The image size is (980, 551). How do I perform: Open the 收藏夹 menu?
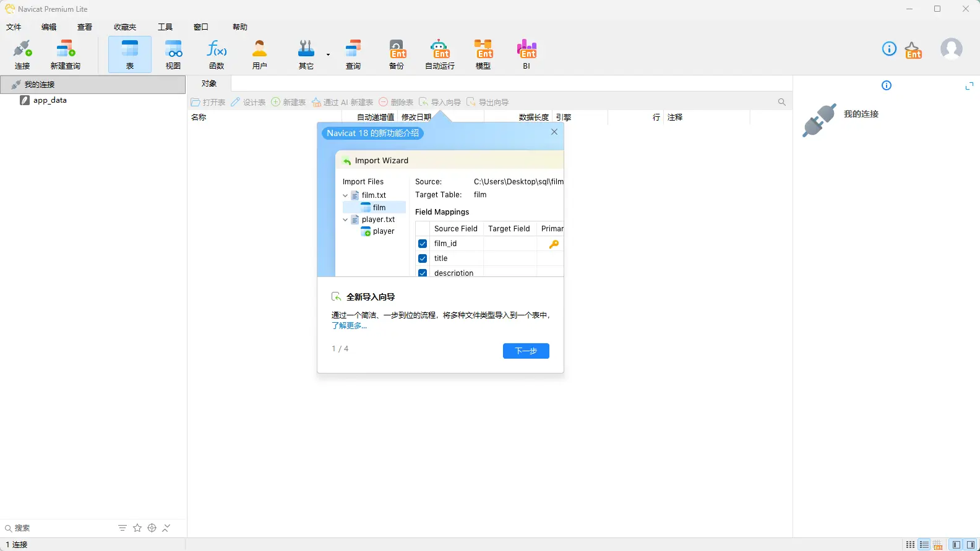(125, 27)
